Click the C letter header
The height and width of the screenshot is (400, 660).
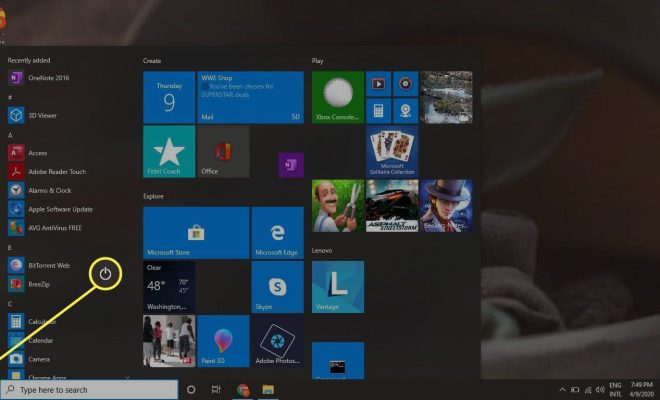coord(10,304)
